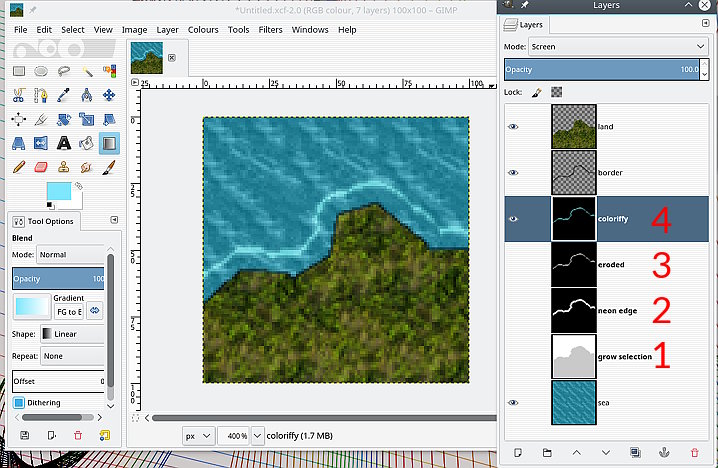The width and height of the screenshot is (718, 468).
Task: Select the Text tool
Action: 64,143
